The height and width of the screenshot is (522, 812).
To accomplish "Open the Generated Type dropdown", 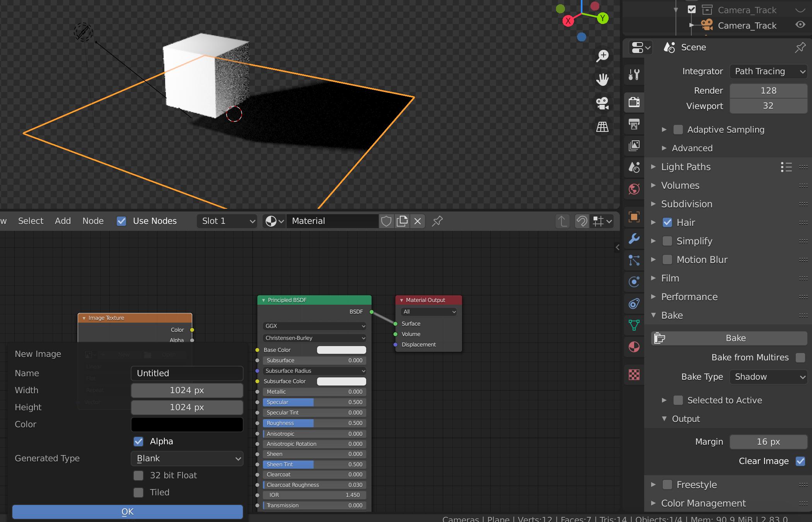I will 187,458.
